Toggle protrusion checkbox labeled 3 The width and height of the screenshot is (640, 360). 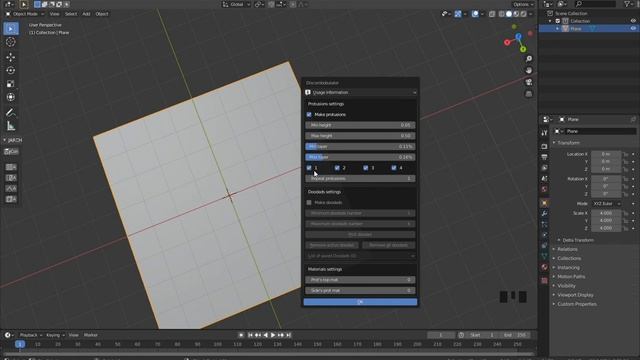(x=366, y=168)
